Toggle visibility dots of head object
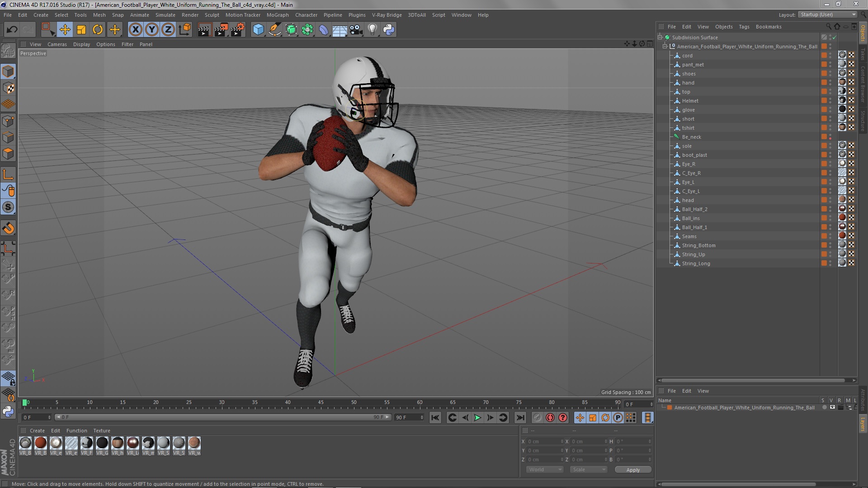 830,200
